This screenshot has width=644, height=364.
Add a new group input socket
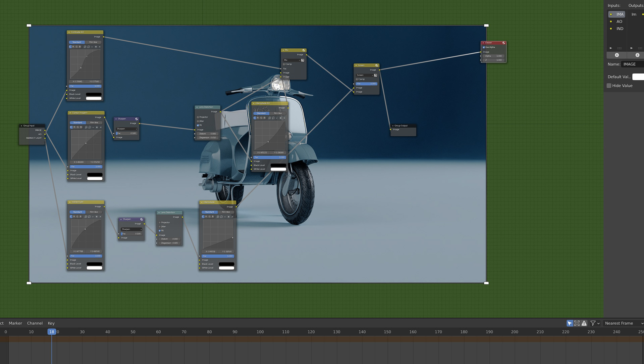coord(616,55)
